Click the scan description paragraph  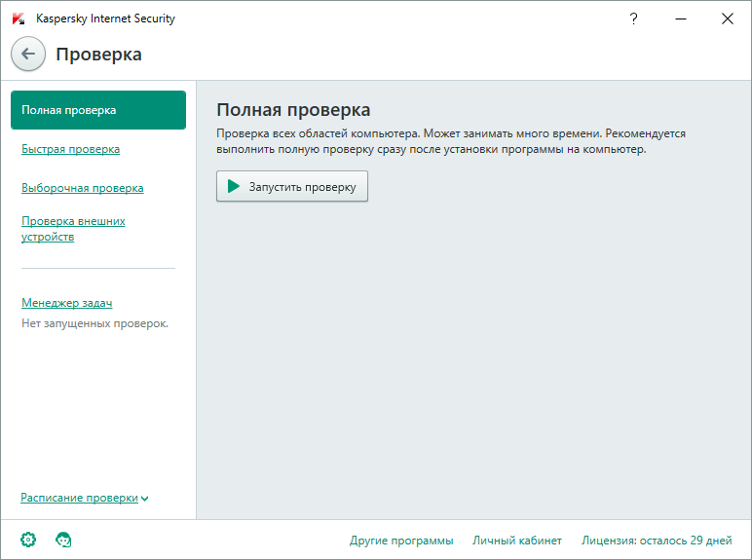[451, 141]
